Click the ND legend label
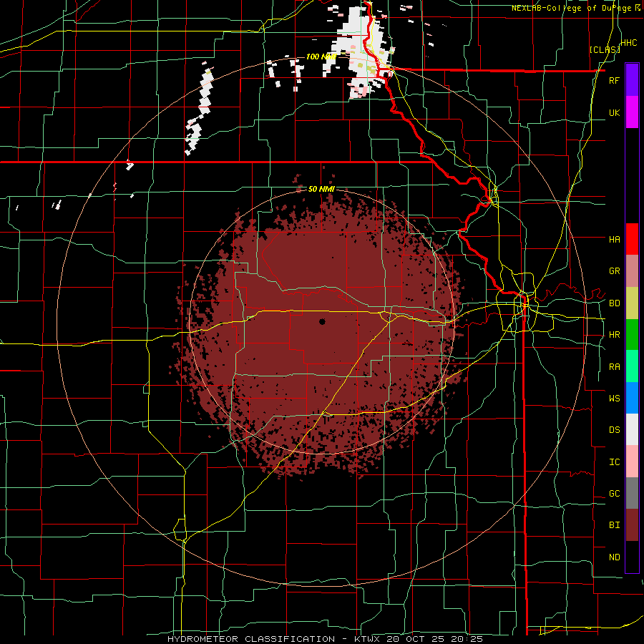644x644 pixels. point(614,557)
